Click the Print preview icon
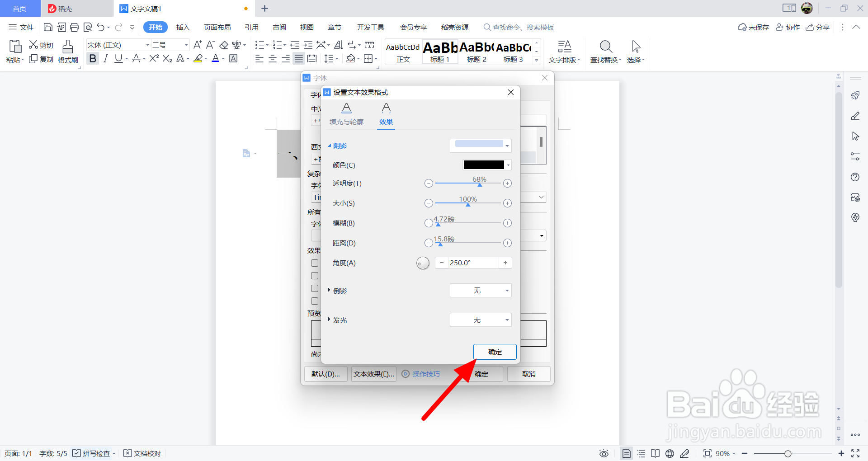 tap(88, 28)
